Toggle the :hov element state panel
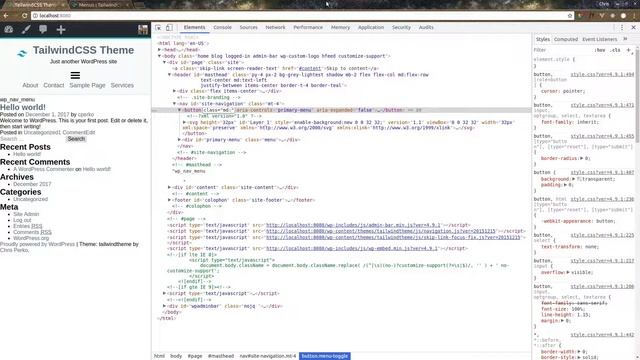Viewport: 640px width, 360px height. 600,50
